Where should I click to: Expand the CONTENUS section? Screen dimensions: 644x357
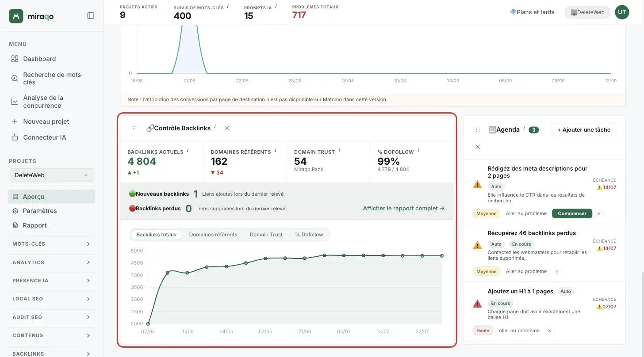tap(51, 335)
